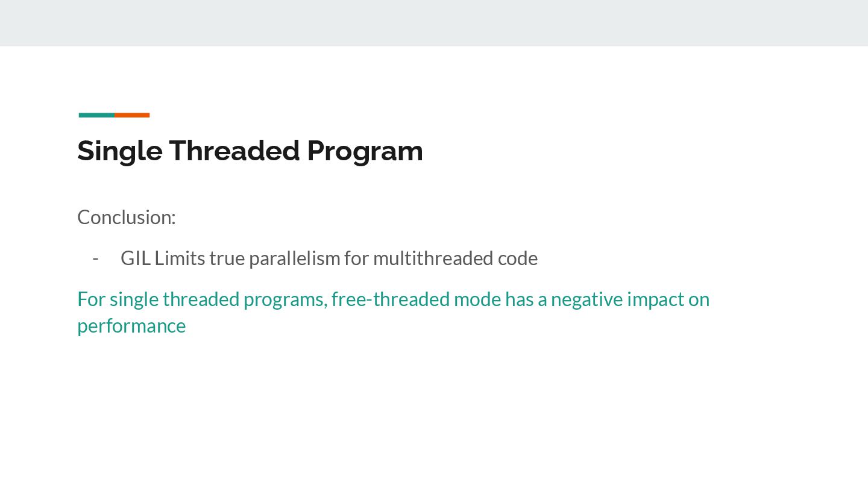Click the word 'parallelism' in the bullet
The image size is (868, 488).
pos(294,258)
